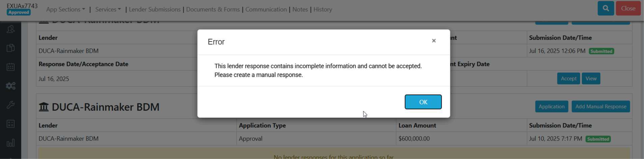Viewport: 644px width, 159px height.
Task: Dismiss the Error dialog with X
Action: [434, 41]
